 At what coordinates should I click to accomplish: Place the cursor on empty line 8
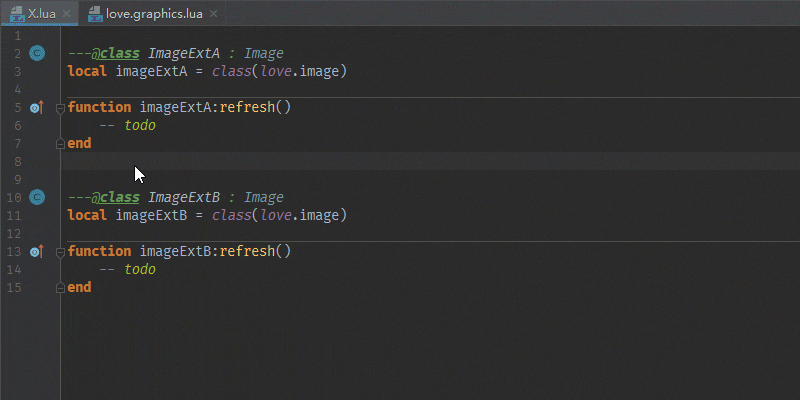(430, 161)
